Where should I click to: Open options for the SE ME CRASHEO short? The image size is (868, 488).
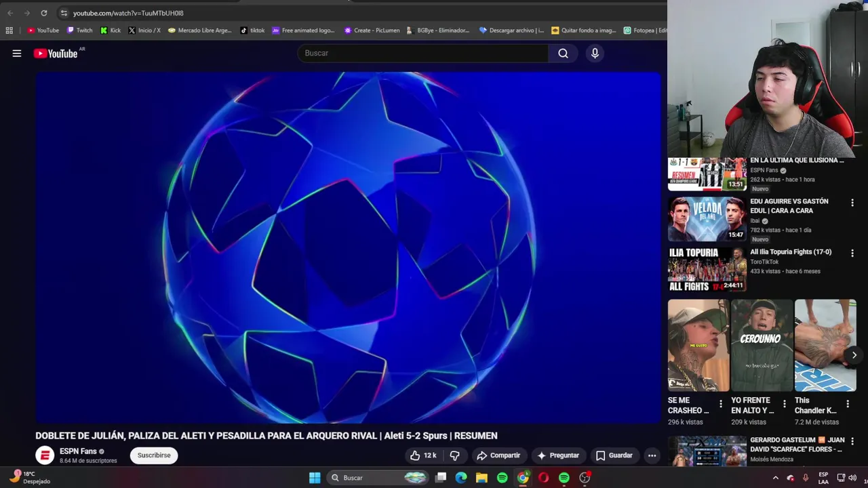point(721,404)
